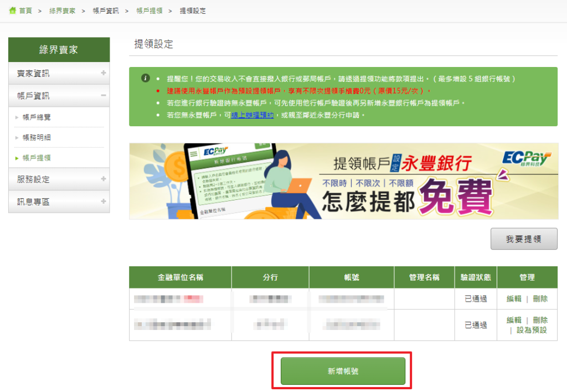Click the green home icon in breadcrumb

click(13, 11)
